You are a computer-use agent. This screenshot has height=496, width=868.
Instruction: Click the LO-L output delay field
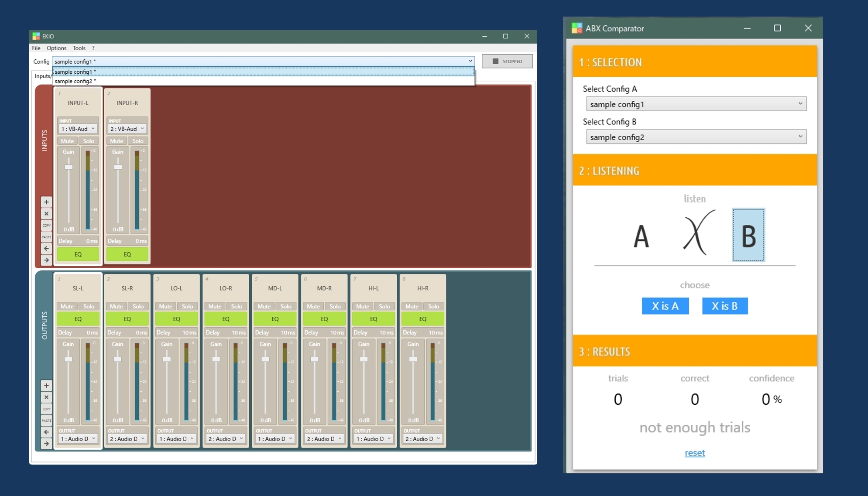pyautogui.click(x=176, y=332)
